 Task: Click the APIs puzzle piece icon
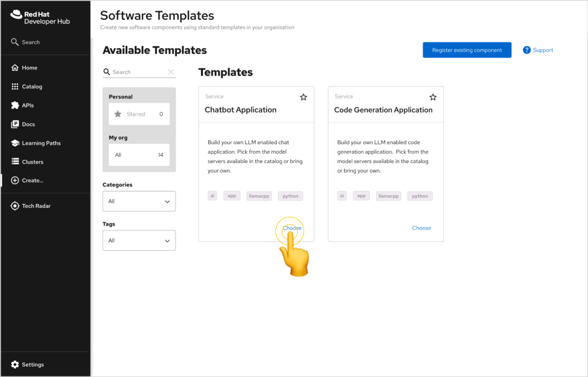15,105
